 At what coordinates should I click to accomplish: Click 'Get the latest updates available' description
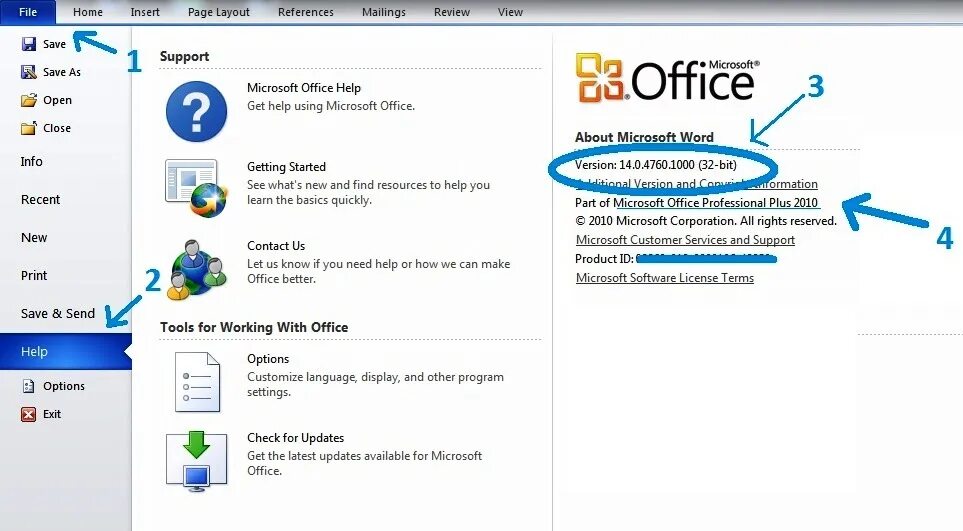tap(364, 463)
